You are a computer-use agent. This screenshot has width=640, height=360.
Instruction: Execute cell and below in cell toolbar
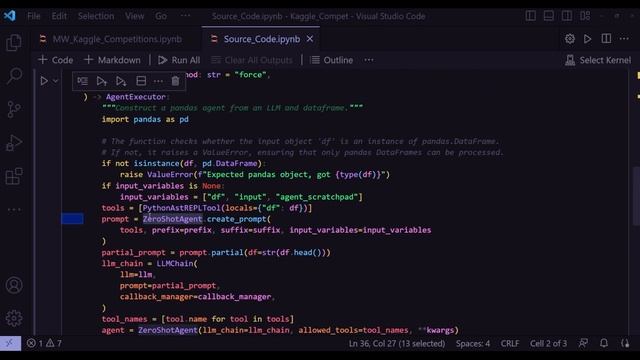click(121, 81)
